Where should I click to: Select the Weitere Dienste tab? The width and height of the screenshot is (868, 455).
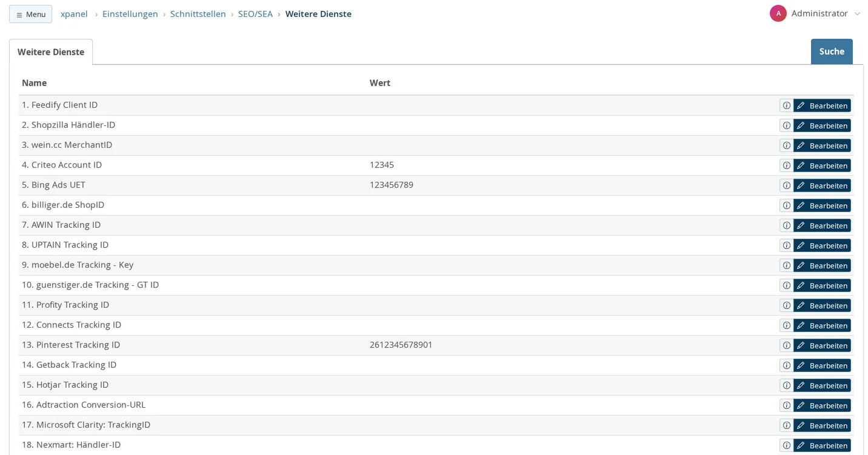51,52
